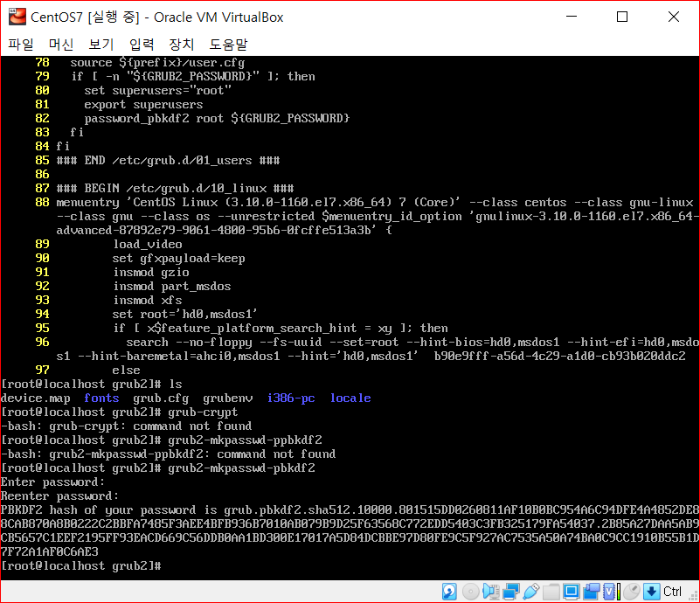The width and height of the screenshot is (700, 603).
Task: Click '### BEGIN /etc/grub.d/10_linux ###' line
Action: tap(175, 189)
